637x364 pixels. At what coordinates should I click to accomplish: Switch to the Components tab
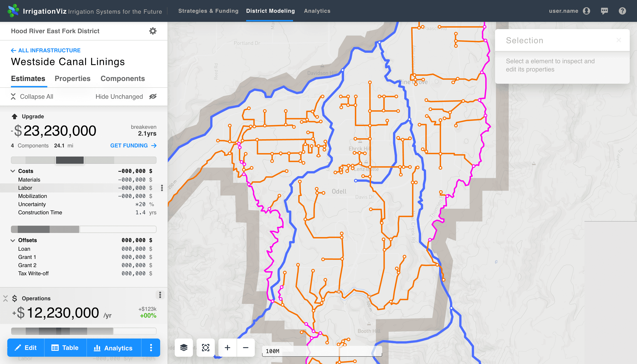coord(122,78)
